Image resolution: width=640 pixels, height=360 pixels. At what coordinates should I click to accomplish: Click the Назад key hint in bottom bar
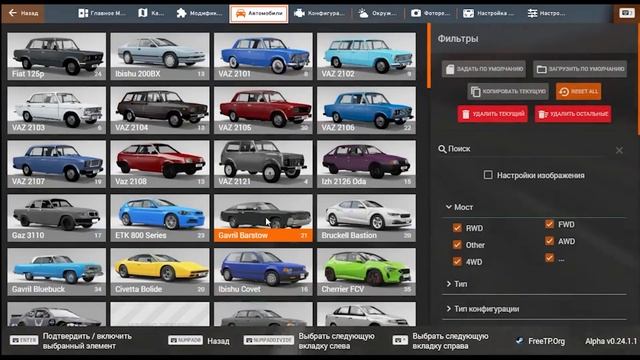[199, 340]
